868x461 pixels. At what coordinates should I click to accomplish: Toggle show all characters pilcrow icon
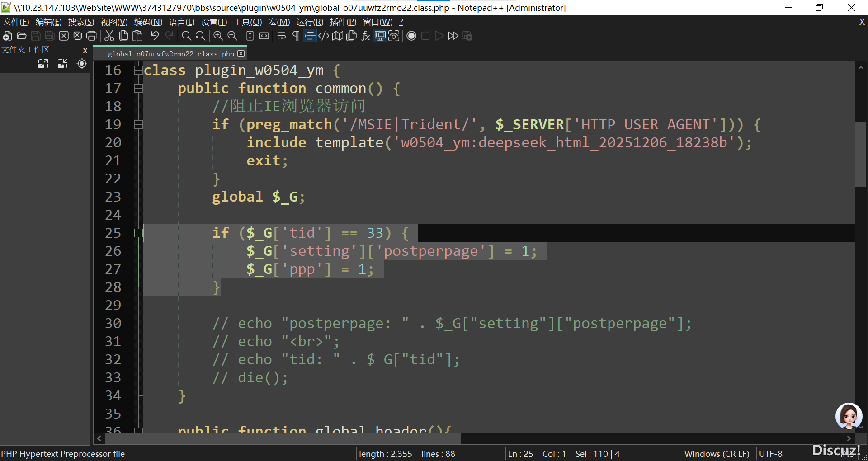[x=296, y=36]
